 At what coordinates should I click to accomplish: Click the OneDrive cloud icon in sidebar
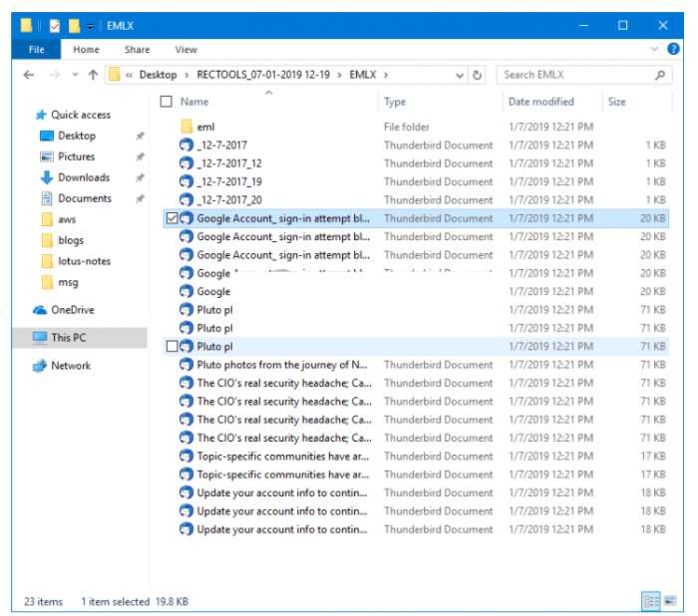[42, 310]
